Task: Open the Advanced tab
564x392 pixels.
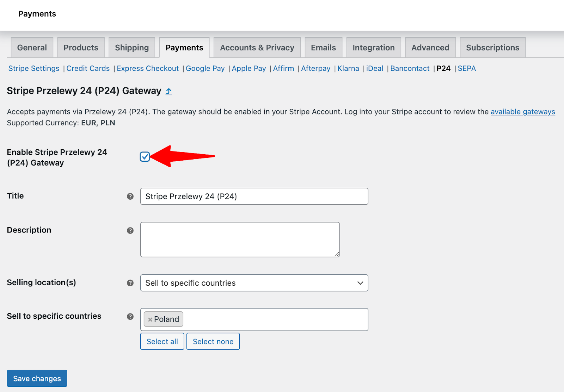Action: (x=430, y=48)
